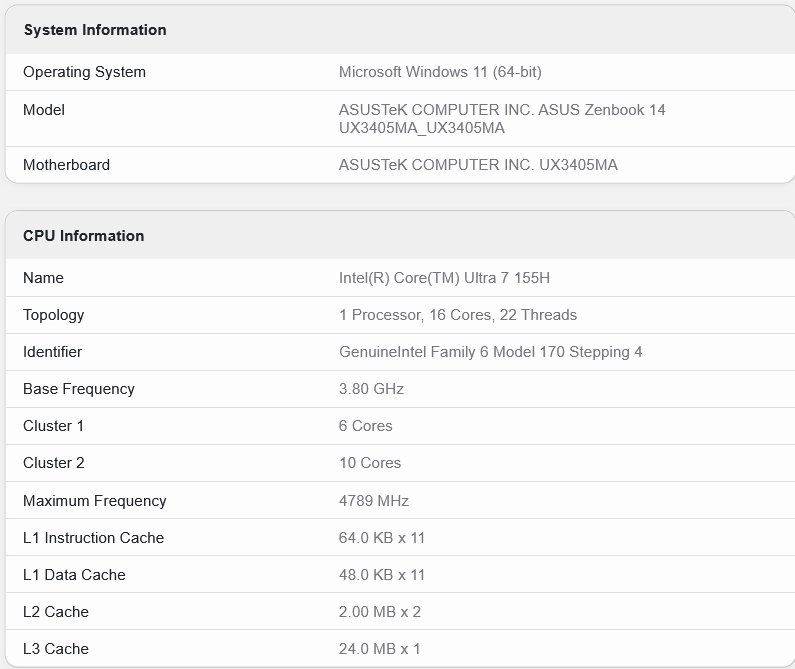The height and width of the screenshot is (669, 795).
Task: Click the Cluster 1 label
Action: [54, 426]
